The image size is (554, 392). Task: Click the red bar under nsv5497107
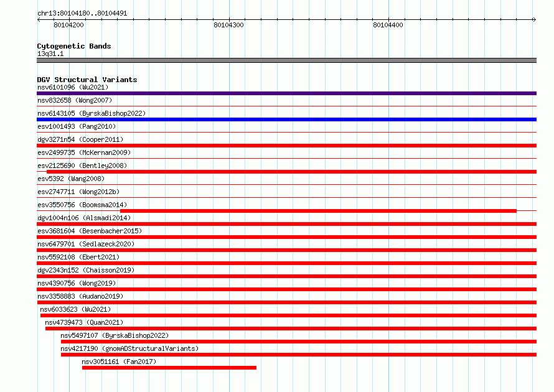point(299,342)
